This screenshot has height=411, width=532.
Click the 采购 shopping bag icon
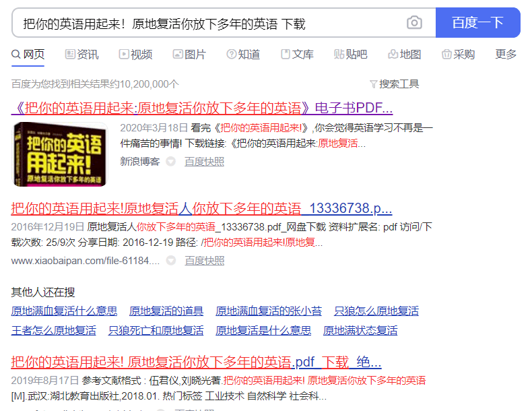[x=446, y=55]
